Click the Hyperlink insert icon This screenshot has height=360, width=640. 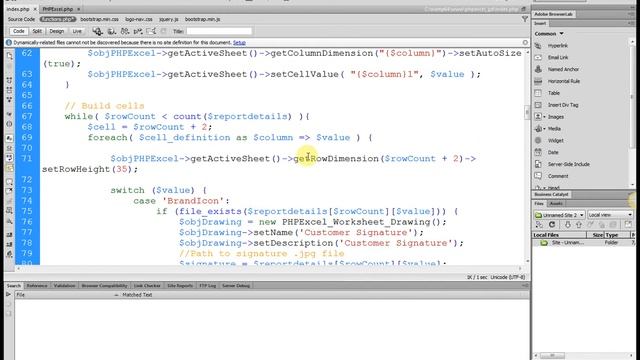tap(538, 46)
